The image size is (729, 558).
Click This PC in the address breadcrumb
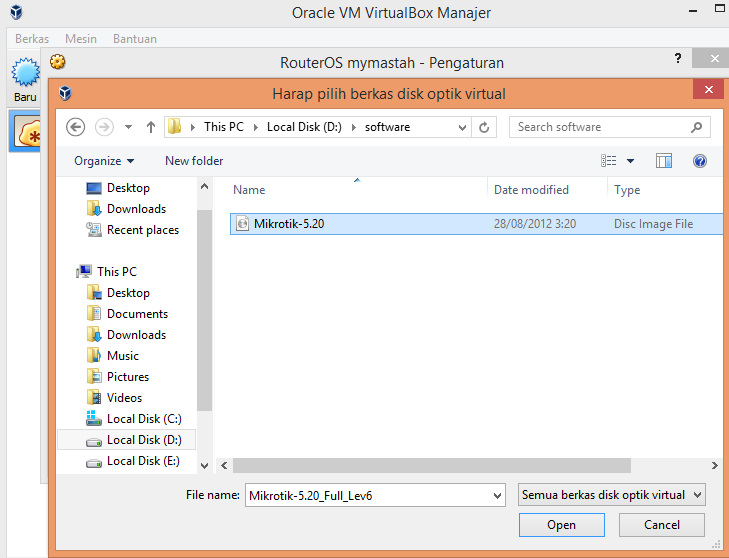224,127
